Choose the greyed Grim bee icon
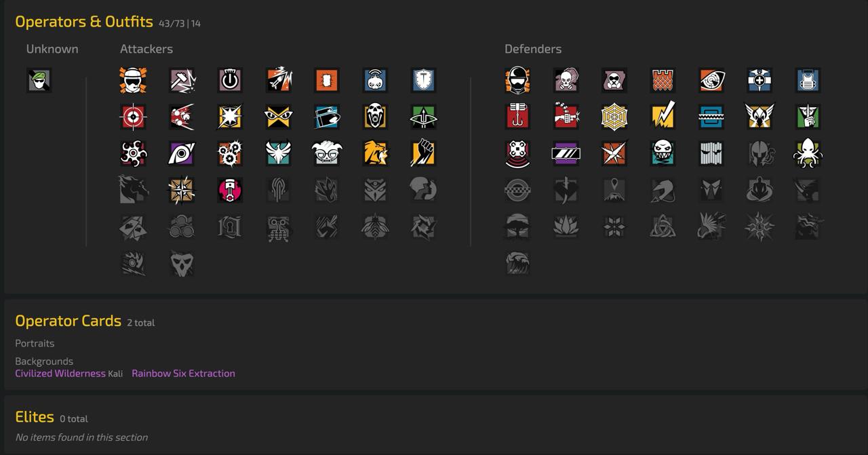 (x=375, y=226)
